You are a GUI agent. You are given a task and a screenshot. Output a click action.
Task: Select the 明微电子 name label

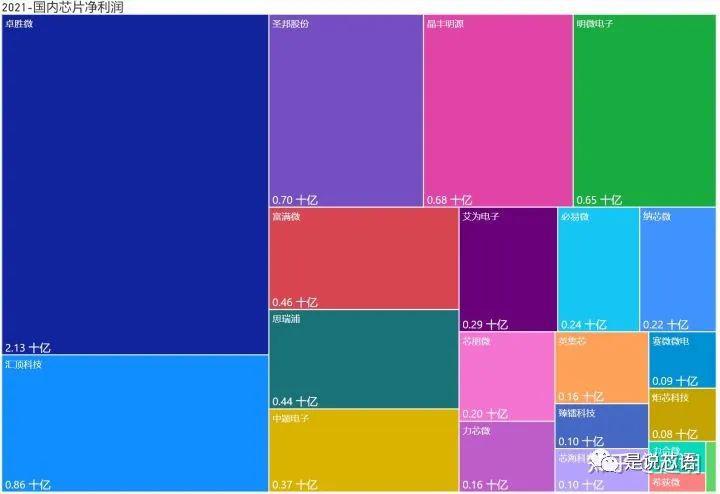pos(595,23)
